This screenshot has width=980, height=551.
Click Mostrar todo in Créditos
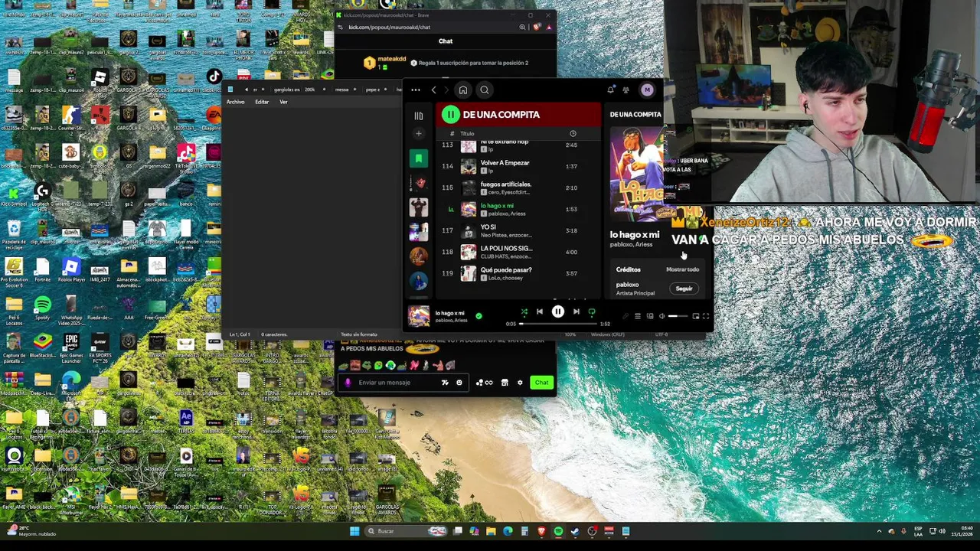click(x=682, y=269)
